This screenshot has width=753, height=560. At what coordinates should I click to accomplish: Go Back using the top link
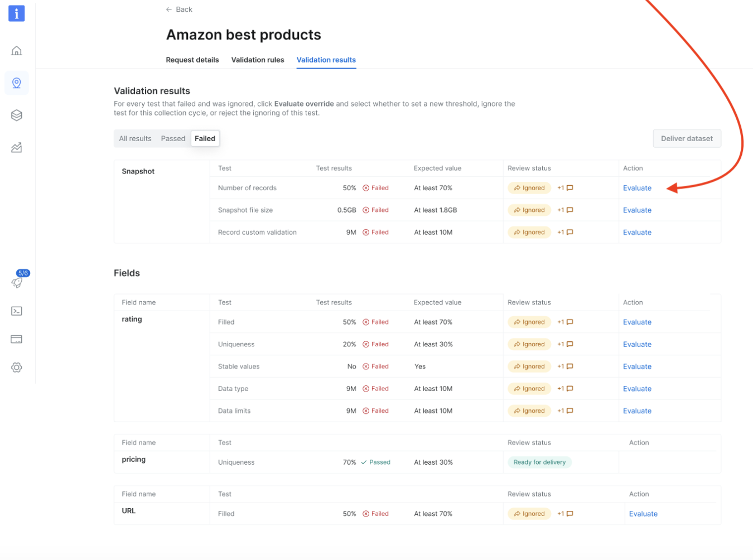click(x=179, y=9)
